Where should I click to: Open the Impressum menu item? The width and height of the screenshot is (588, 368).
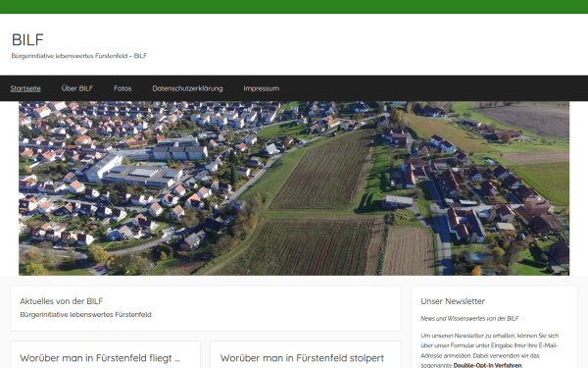(262, 88)
